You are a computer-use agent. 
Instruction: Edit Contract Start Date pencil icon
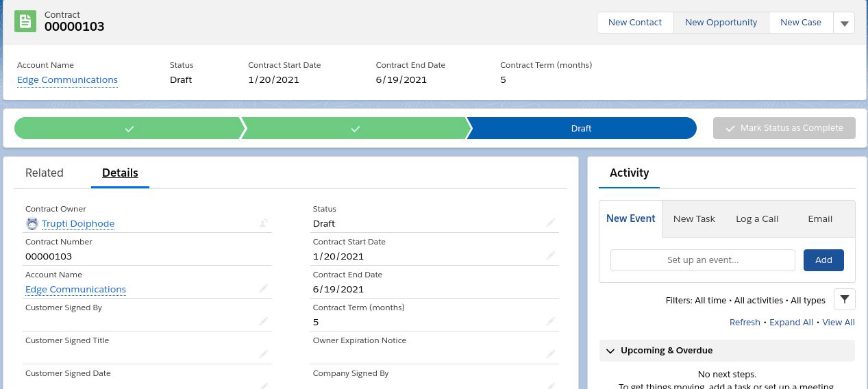pyautogui.click(x=551, y=255)
